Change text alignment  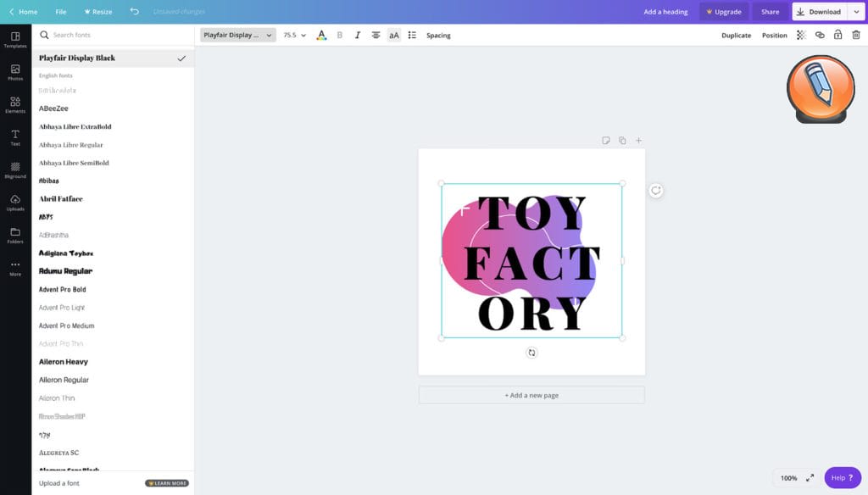click(x=376, y=35)
